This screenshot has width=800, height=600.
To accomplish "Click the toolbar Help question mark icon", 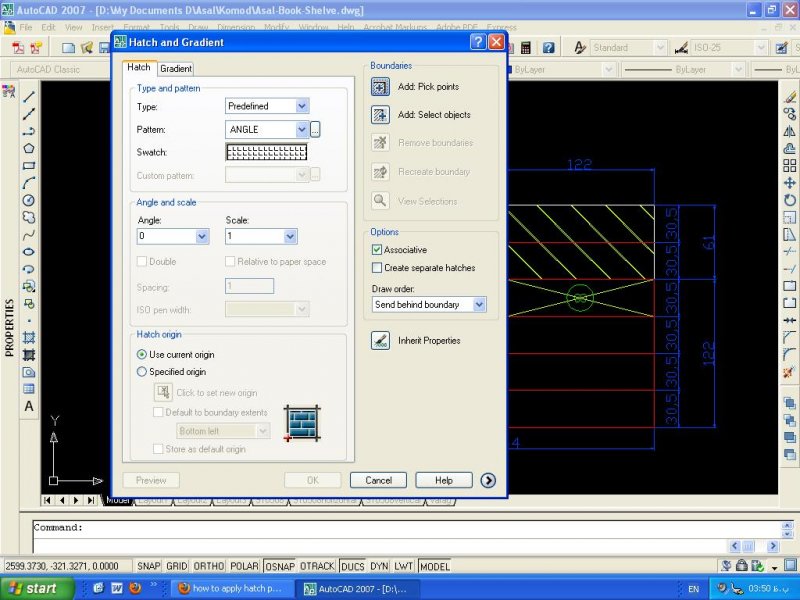I will click(x=548, y=48).
